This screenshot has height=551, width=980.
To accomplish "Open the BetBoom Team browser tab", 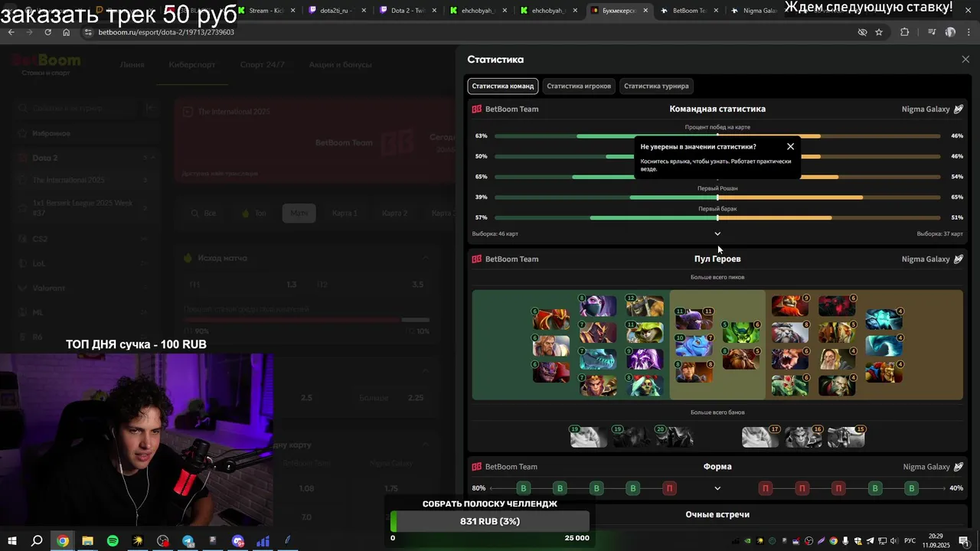I will [x=689, y=11].
